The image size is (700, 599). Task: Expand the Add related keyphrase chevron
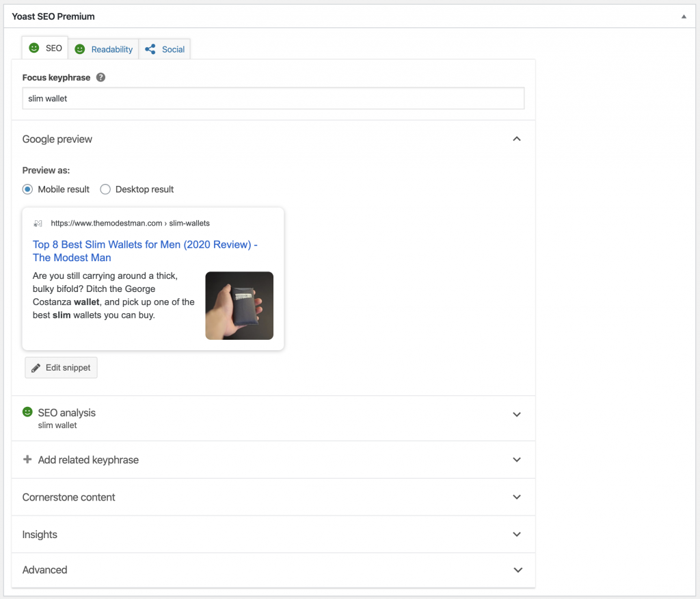point(517,460)
